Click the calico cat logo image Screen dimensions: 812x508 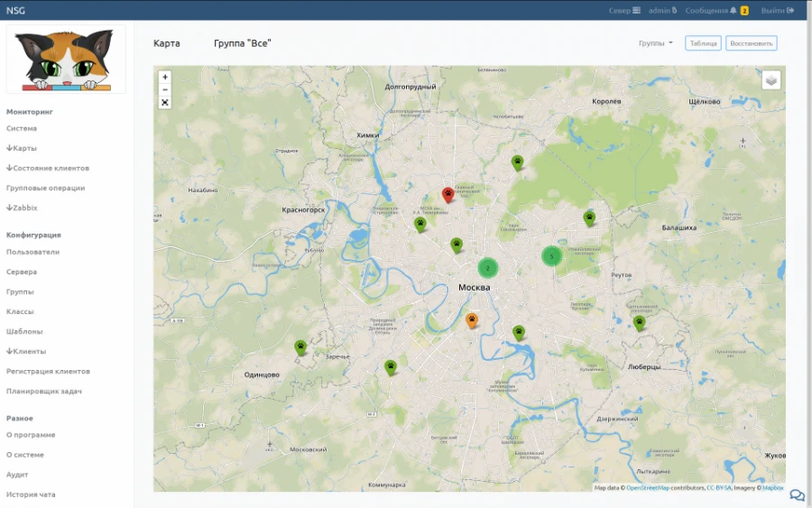coord(66,60)
